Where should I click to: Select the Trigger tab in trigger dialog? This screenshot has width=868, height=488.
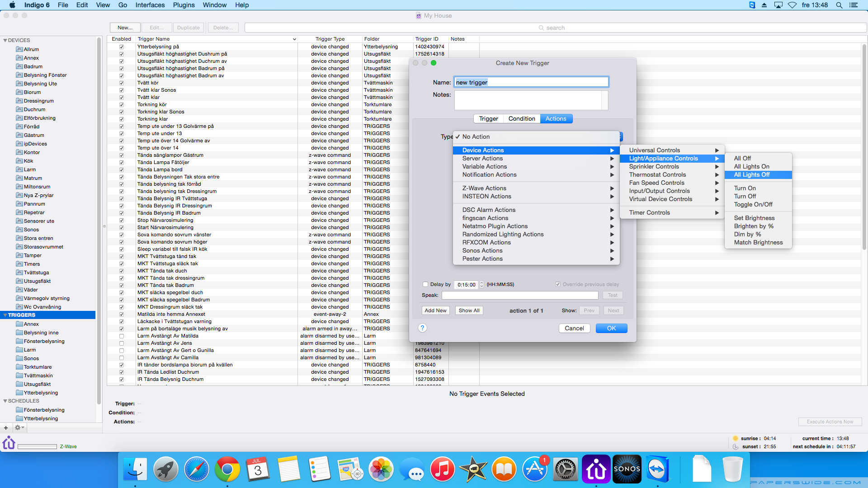488,118
